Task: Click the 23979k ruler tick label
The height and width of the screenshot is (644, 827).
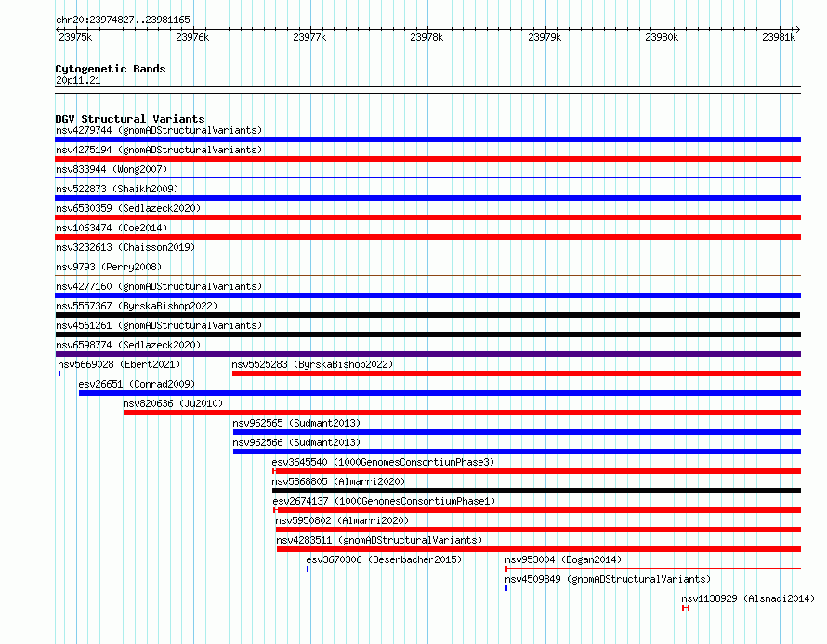Action: (545, 37)
